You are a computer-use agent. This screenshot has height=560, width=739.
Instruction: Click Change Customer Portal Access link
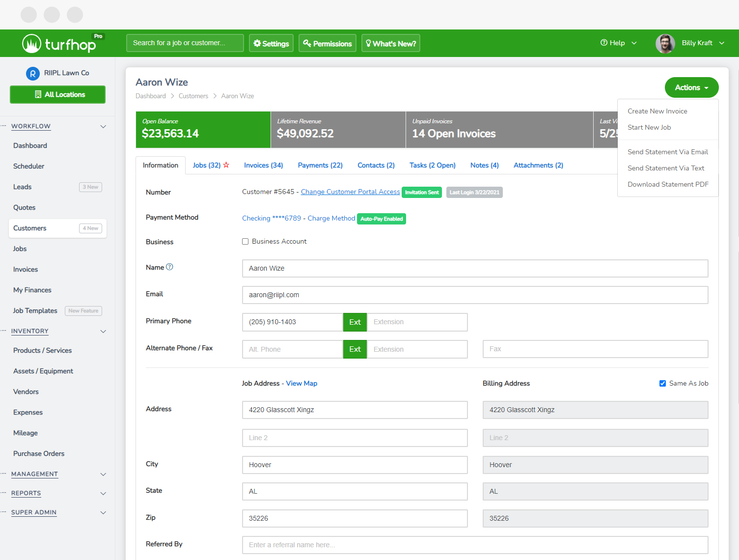tap(350, 192)
